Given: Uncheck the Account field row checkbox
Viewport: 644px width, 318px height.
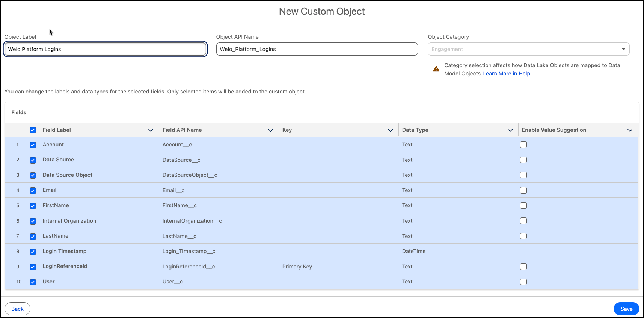Looking at the screenshot, I should click(x=33, y=145).
